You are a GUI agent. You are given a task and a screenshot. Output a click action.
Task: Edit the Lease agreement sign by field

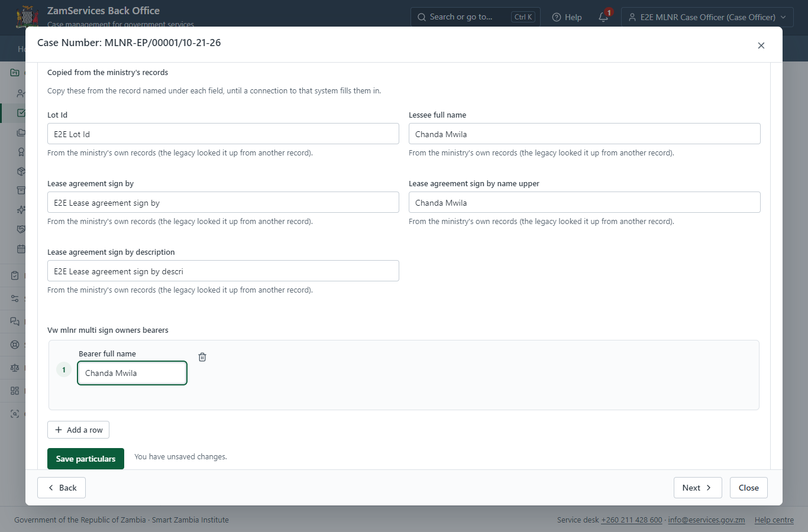coord(223,202)
